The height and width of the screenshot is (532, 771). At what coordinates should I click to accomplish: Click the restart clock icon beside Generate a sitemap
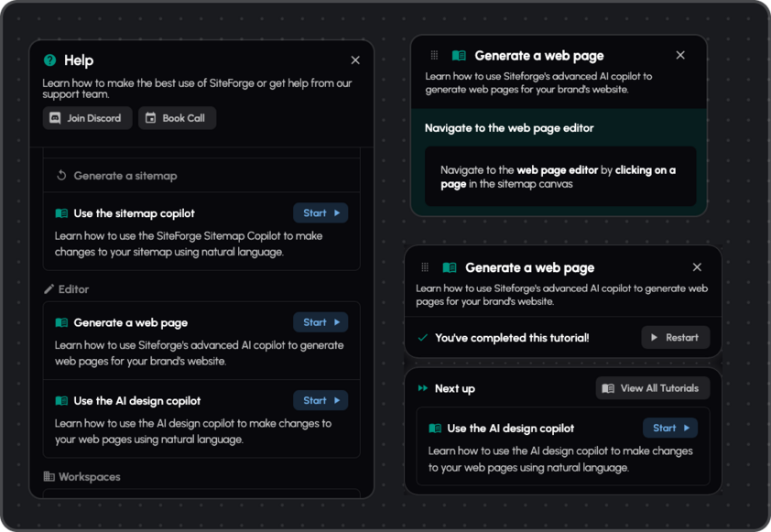(x=60, y=175)
